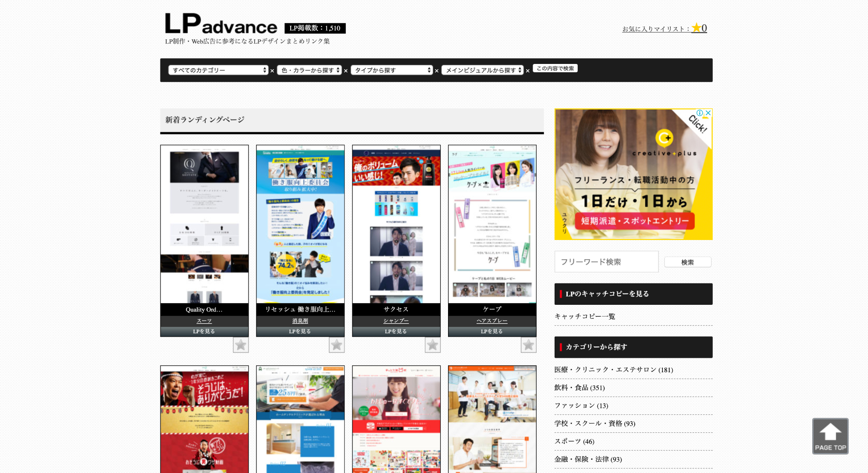Add ケープ LP to favorites star

(x=528, y=345)
